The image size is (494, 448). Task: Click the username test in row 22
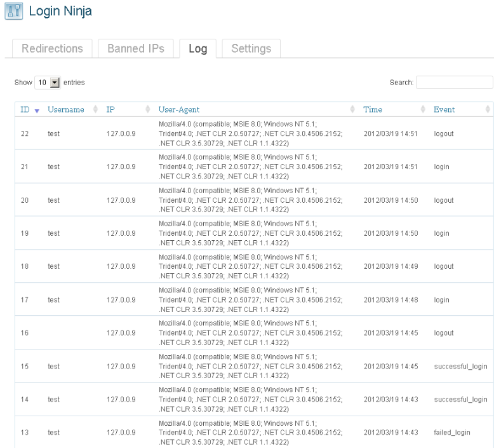click(53, 133)
